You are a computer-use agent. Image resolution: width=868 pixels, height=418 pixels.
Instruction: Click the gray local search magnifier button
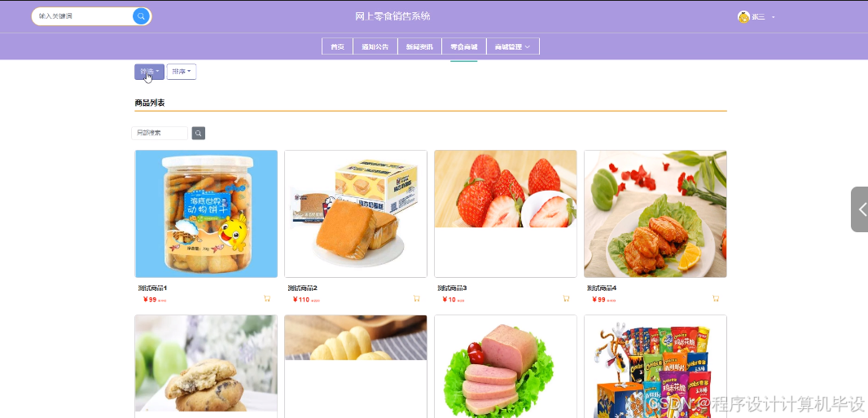point(198,134)
